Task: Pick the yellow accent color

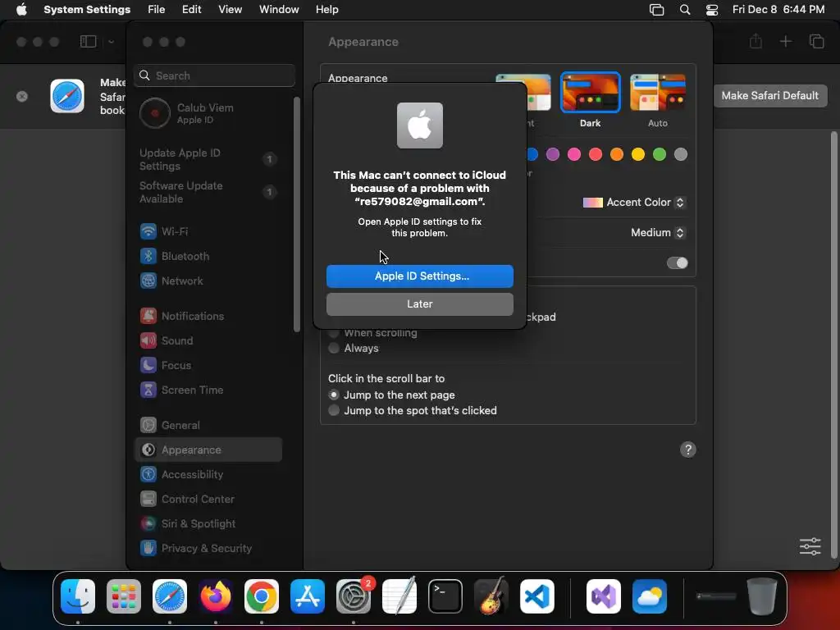Action: (x=637, y=154)
